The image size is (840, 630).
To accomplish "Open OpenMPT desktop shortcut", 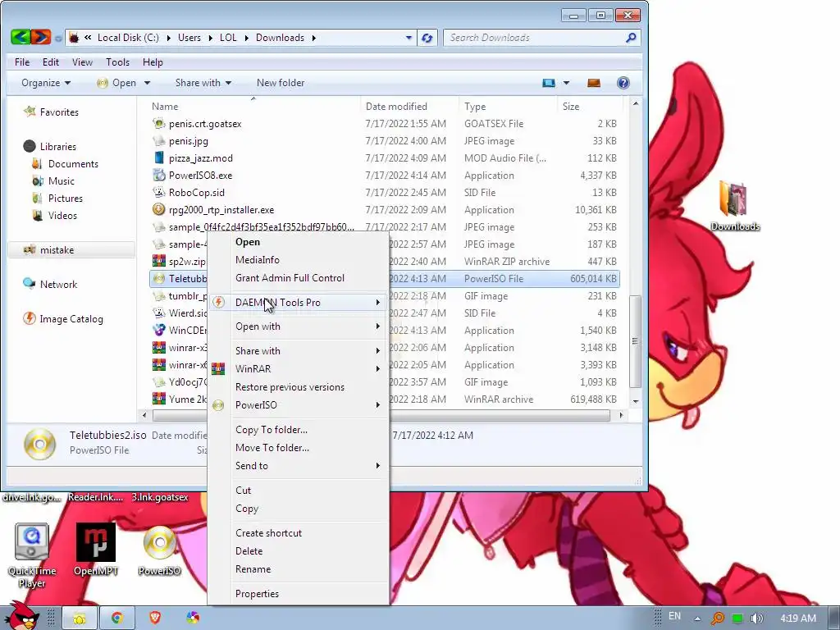I will pyautogui.click(x=95, y=549).
